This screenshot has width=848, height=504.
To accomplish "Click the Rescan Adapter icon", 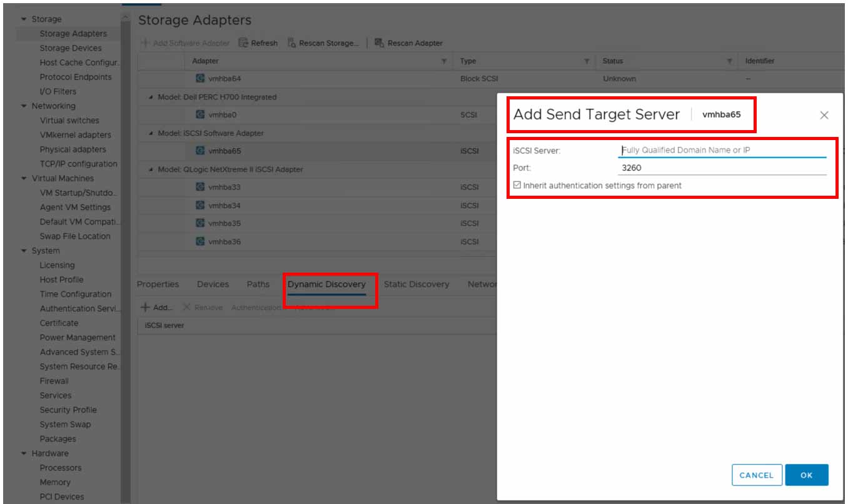I will click(379, 43).
